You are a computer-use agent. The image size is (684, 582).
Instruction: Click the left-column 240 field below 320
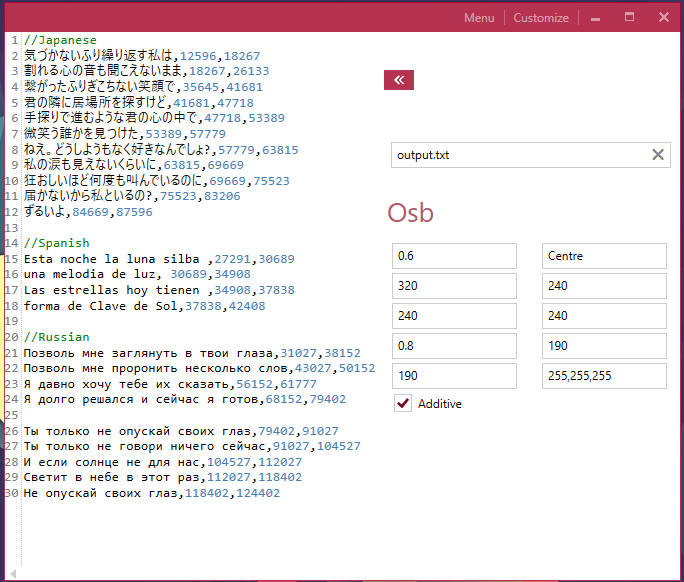(x=454, y=316)
